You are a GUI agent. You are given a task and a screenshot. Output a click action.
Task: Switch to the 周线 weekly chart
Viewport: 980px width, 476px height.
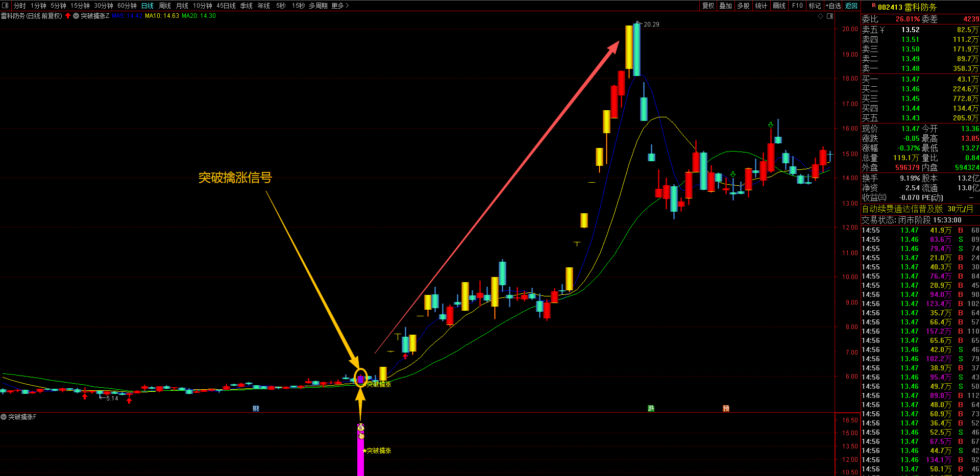[165, 6]
